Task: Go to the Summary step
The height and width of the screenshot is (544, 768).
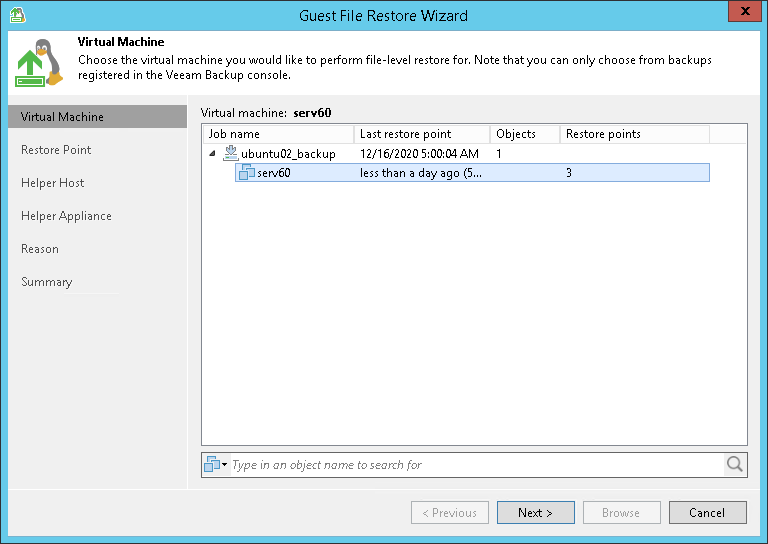Action: [47, 282]
